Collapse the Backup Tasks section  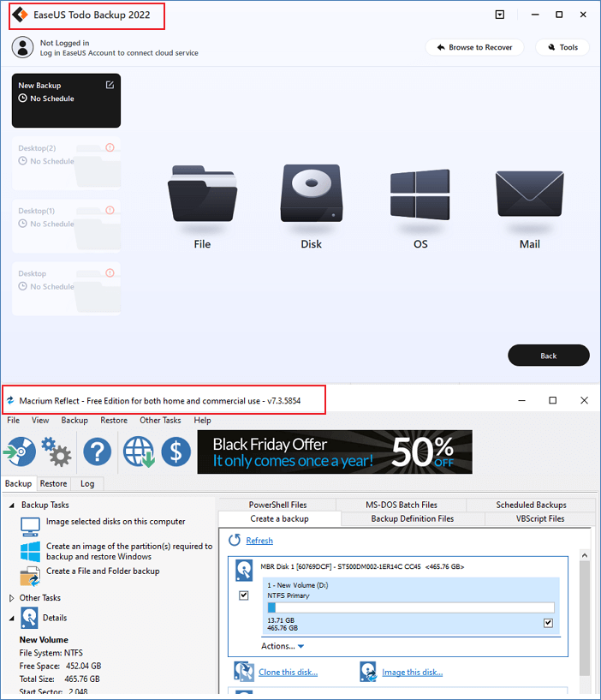[12, 506]
